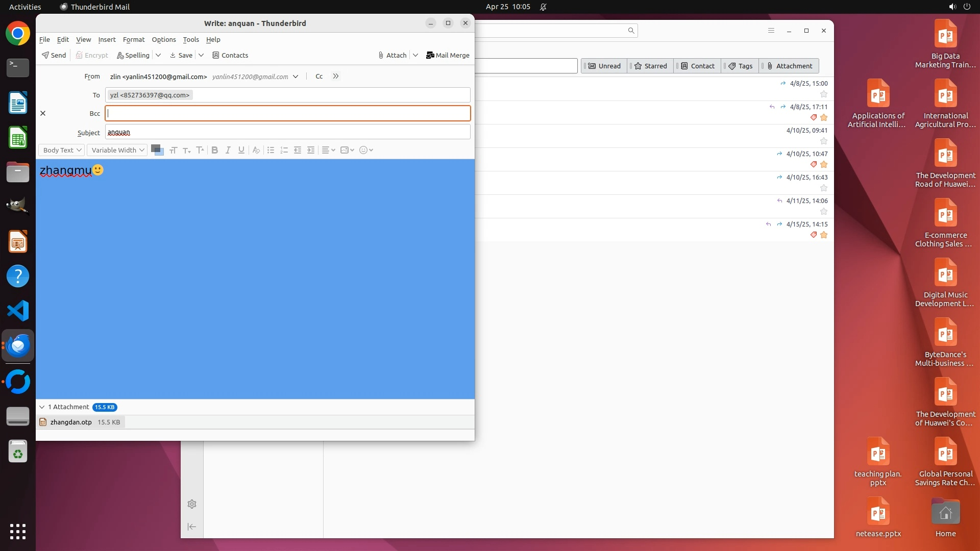Click the larger font size icon
Image resolution: width=980 pixels, height=551 pixels.
click(200, 150)
